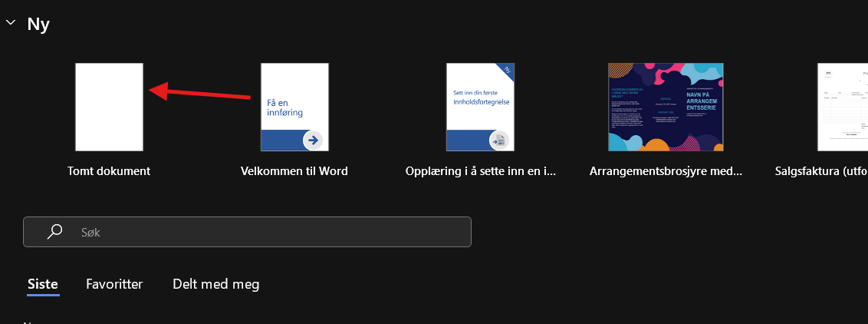Focus the Søk search field
Image resolution: width=868 pixels, height=324 pixels.
point(261,231)
